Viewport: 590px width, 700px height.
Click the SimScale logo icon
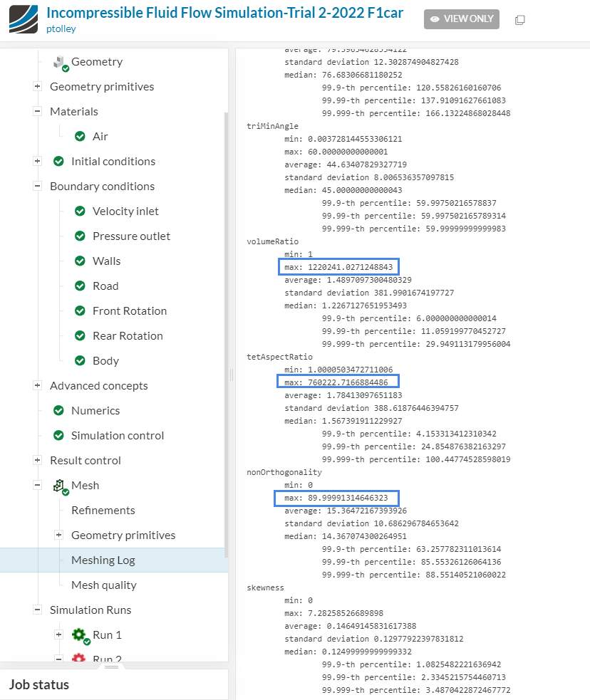click(x=24, y=19)
